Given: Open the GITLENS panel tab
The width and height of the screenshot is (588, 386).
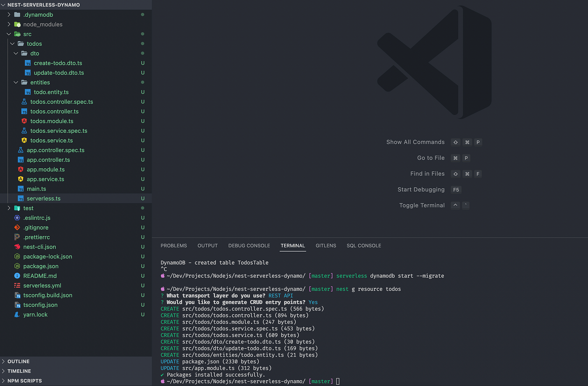Looking at the screenshot, I should pyautogui.click(x=326, y=245).
